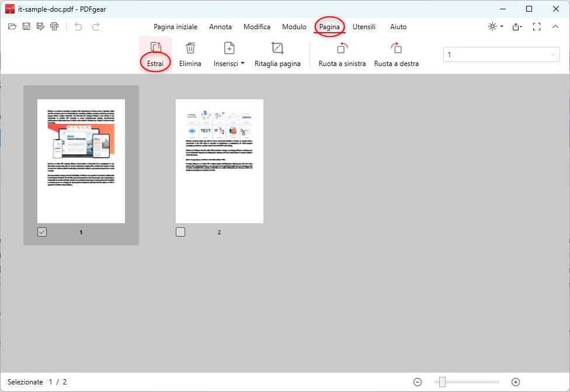
Task: Click the zoom out minus button
Action: [418, 381]
